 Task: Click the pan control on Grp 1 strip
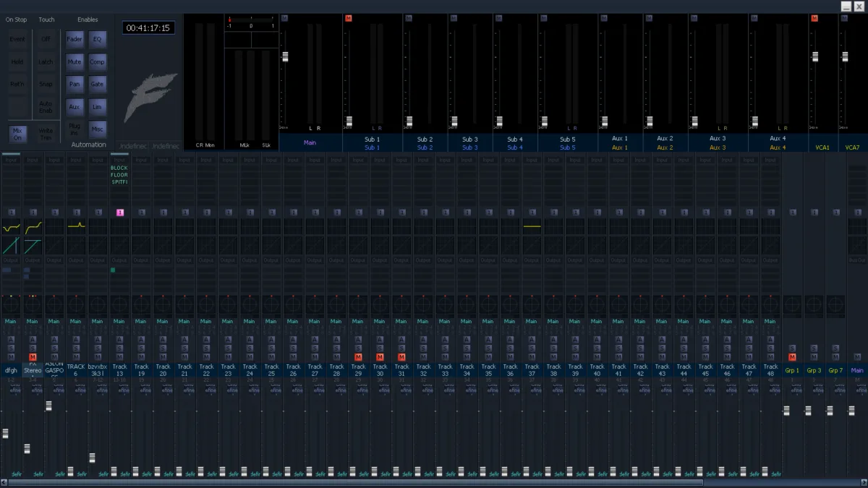793,305
